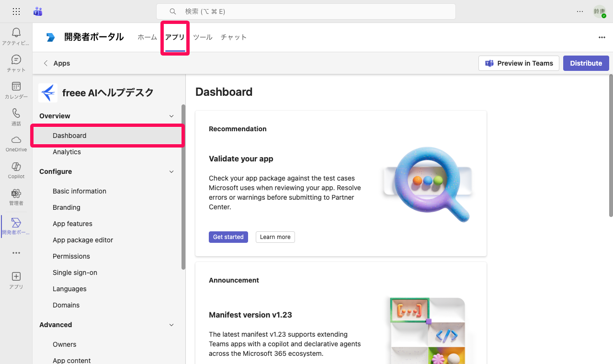Image resolution: width=613 pixels, height=364 pixels.
Task: Click the sidebar navigation scrollbar
Action: click(x=183, y=187)
